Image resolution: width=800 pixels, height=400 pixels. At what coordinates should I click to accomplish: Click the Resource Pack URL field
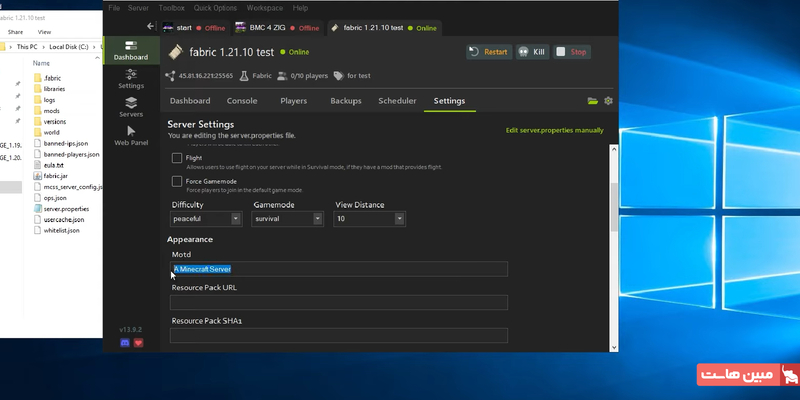point(338,302)
